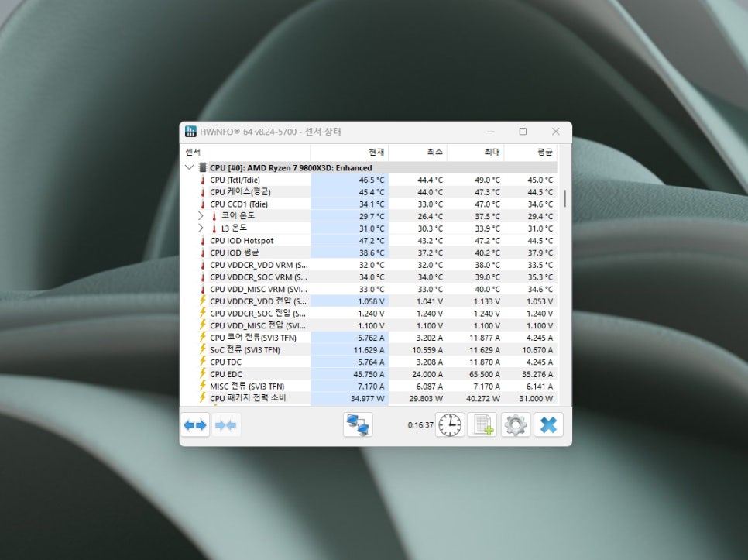
Task: Select the CPU EDC sensor label
Action: tap(226, 374)
